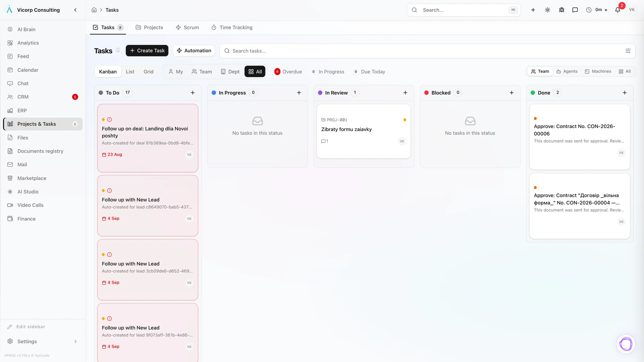Open Documents registry in sidebar

tap(43, 151)
